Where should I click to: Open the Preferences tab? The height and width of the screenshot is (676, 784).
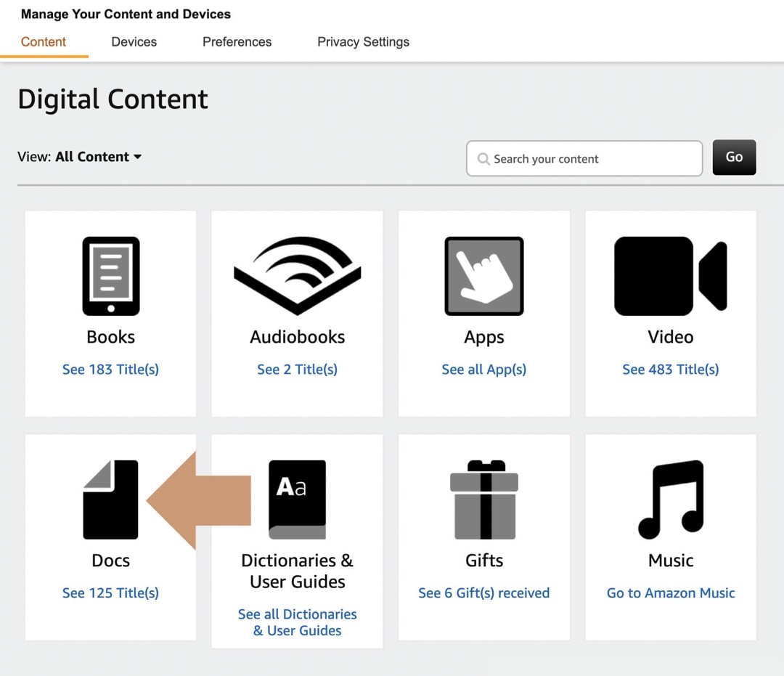pos(237,42)
